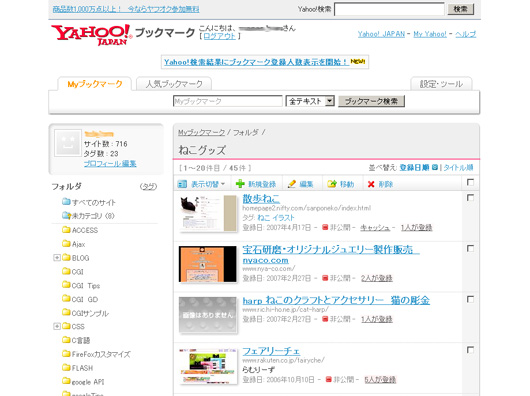
Task: Click the 移動 move folder icon
Action: click(332, 184)
